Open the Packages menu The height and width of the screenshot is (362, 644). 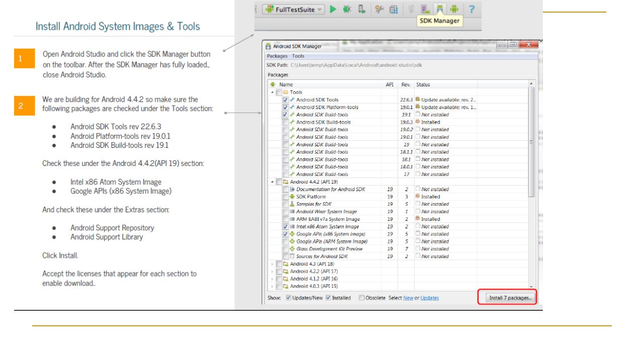pos(277,56)
